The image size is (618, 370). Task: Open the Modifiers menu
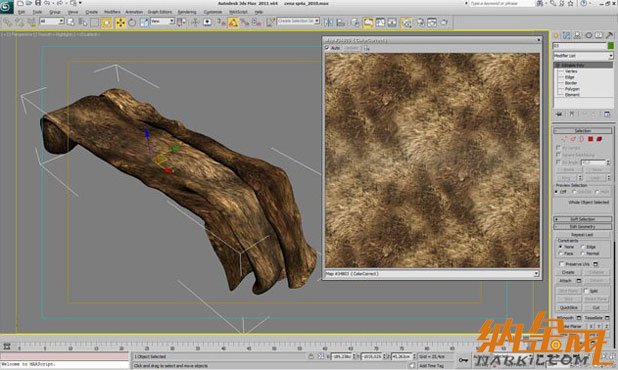112,12
